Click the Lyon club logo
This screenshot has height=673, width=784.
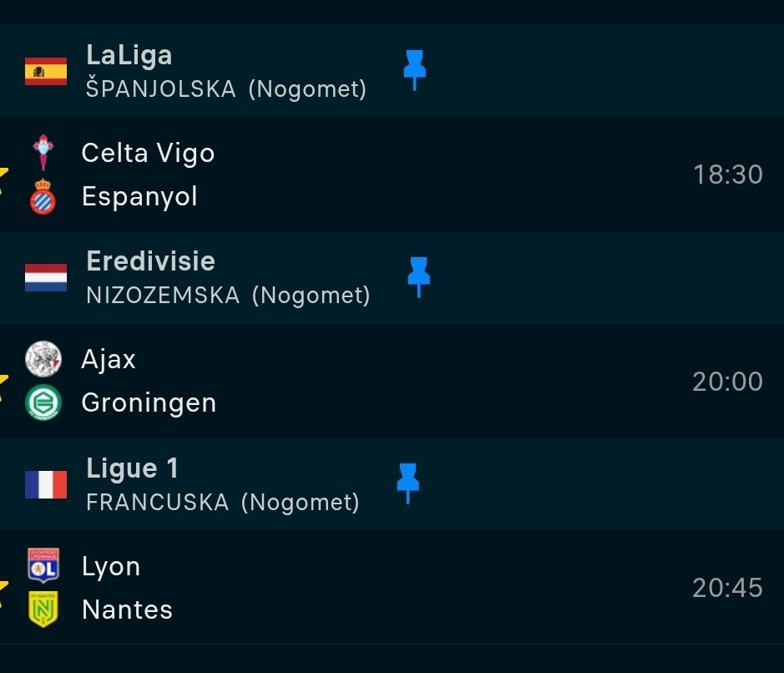(x=43, y=566)
